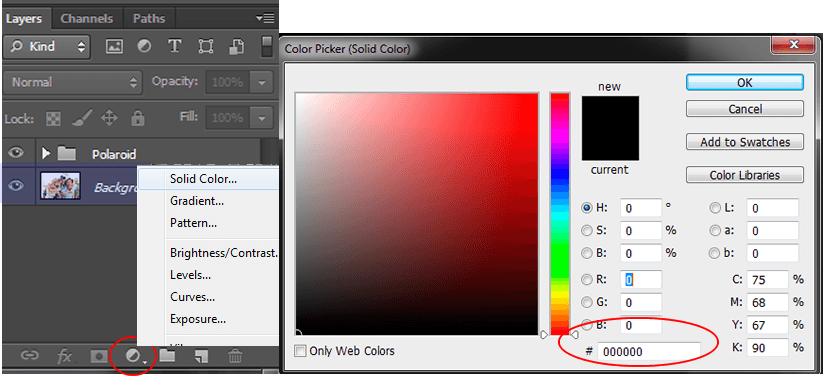Click the Add to Swatches button
The width and height of the screenshot is (823, 376).
pyautogui.click(x=745, y=142)
